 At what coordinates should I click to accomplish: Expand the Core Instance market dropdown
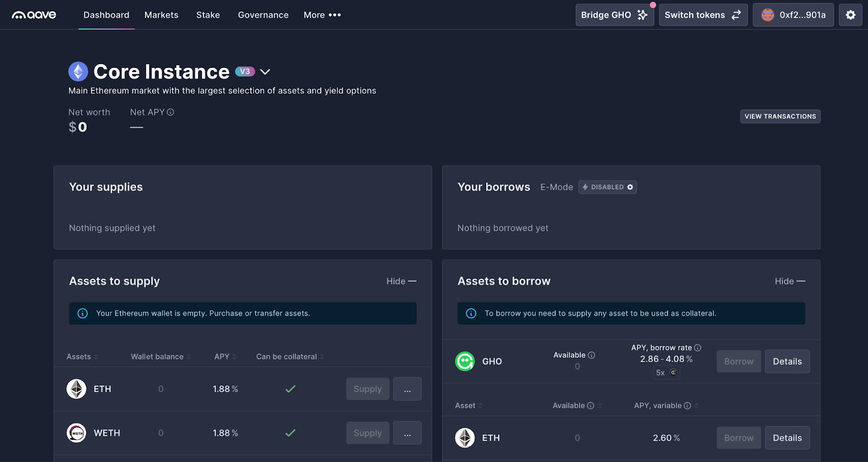(x=265, y=72)
